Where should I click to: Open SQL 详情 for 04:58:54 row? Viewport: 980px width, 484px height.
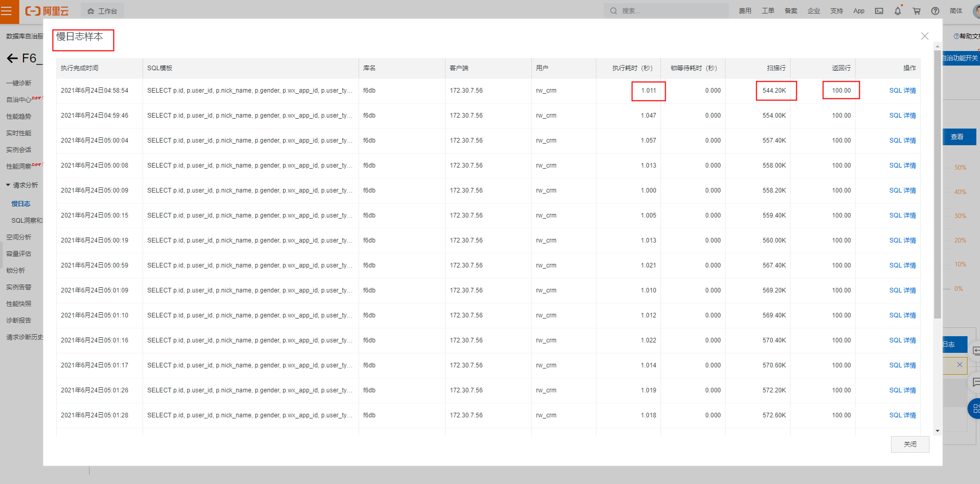(902, 91)
